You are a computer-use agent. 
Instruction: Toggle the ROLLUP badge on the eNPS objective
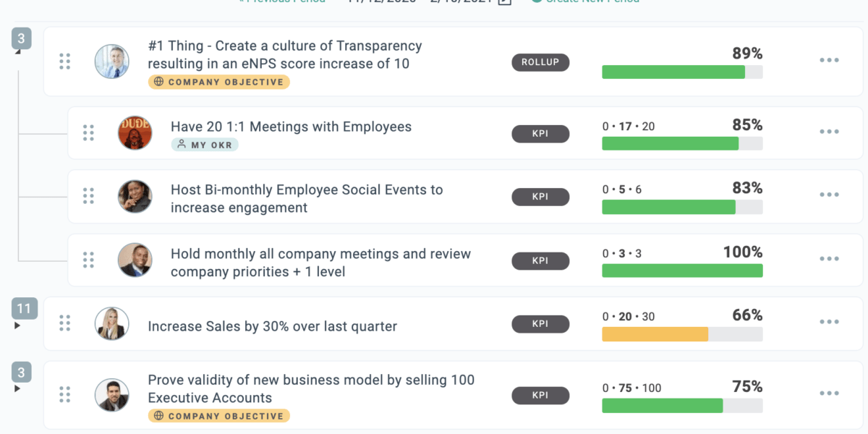[540, 62]
